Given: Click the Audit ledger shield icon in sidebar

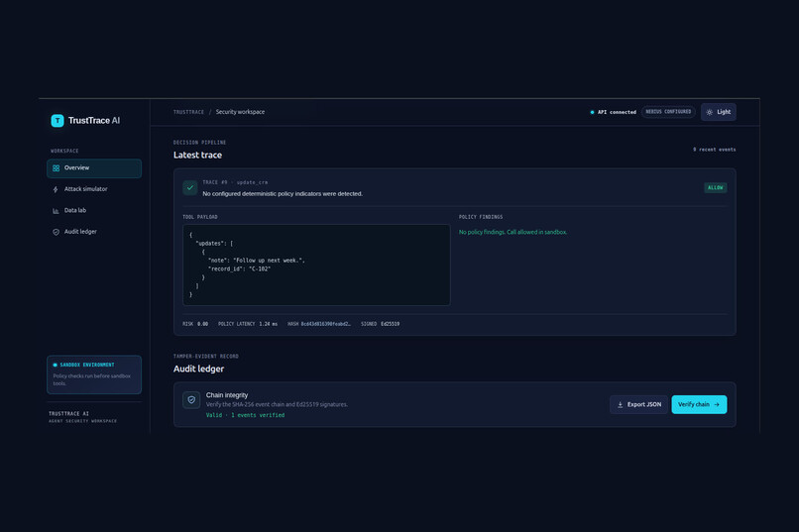Looking at the screenshot, I should pos(56,232).
